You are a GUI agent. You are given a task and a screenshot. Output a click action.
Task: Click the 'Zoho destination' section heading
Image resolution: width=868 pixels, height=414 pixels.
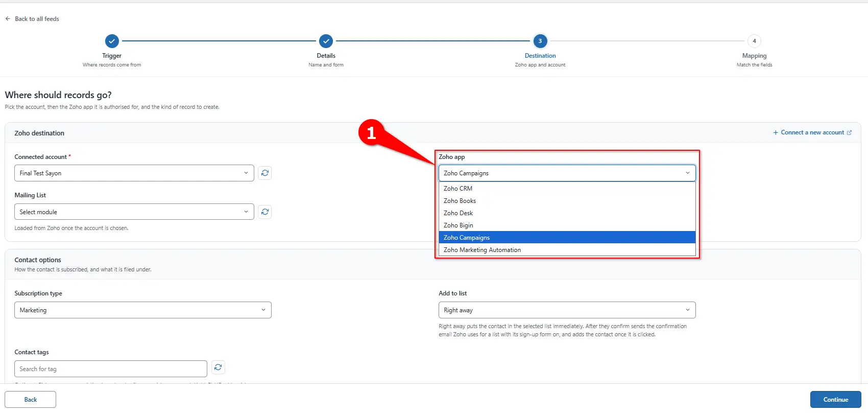[39, 133]
